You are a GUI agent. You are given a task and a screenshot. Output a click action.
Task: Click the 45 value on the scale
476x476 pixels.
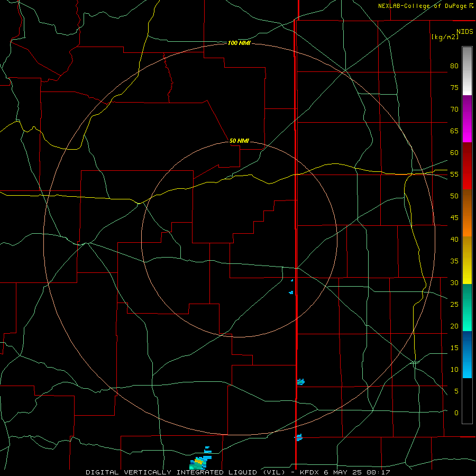(454, 218)
